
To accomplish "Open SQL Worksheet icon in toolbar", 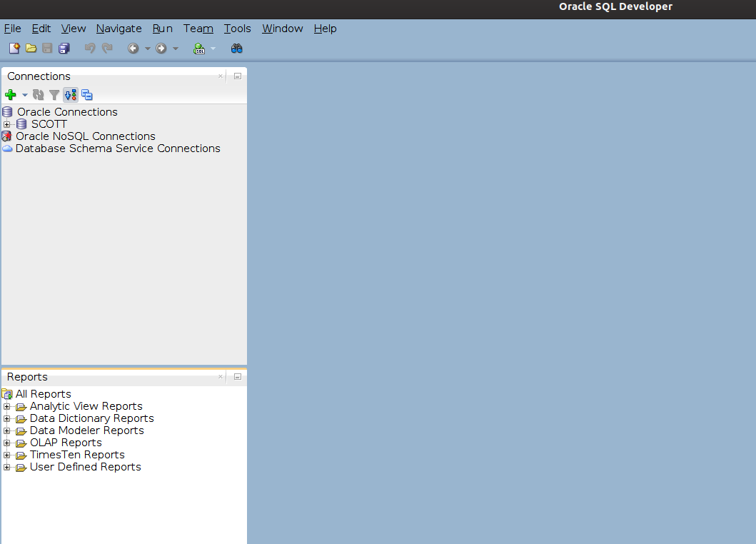I will 199,49.
